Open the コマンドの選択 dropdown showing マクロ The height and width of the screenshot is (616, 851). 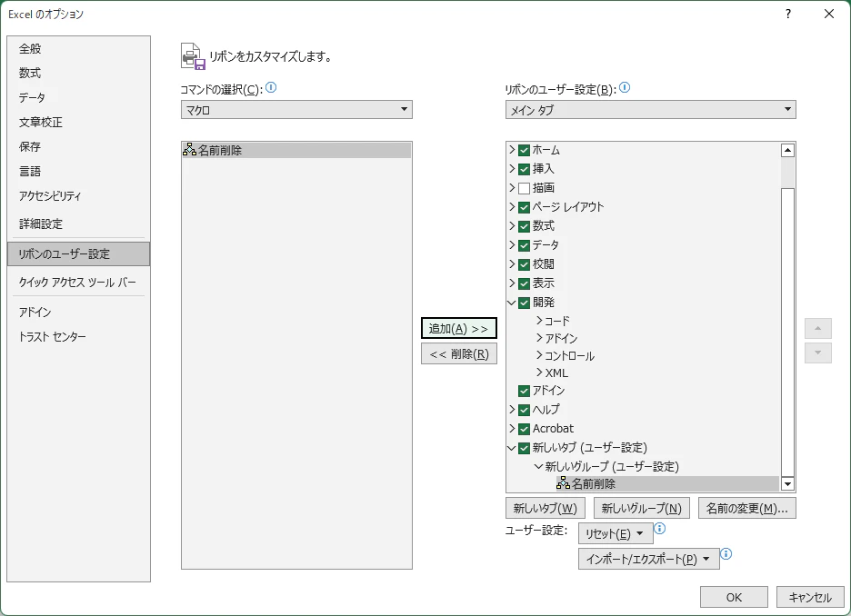click(296, 110)
